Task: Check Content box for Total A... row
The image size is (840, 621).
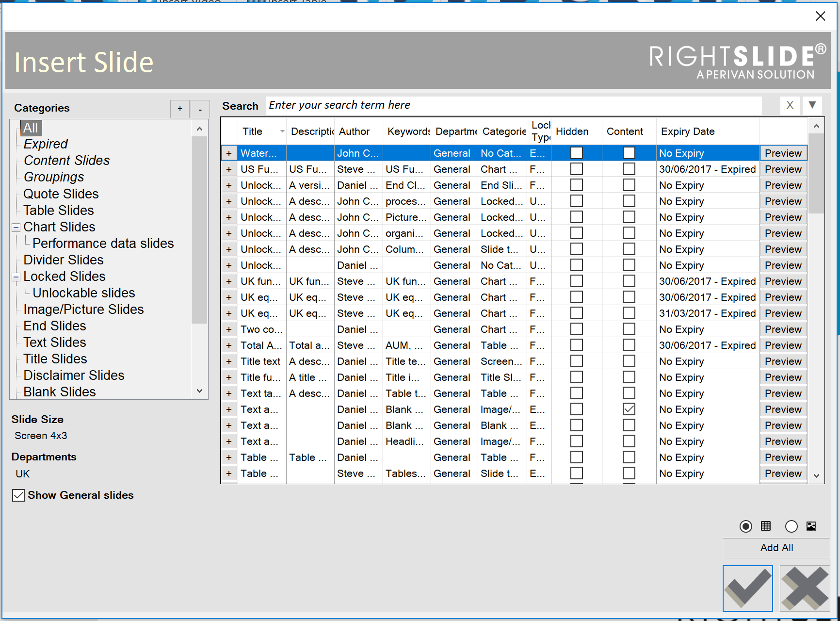Action: pyautogui.click(x=629, y=345)
